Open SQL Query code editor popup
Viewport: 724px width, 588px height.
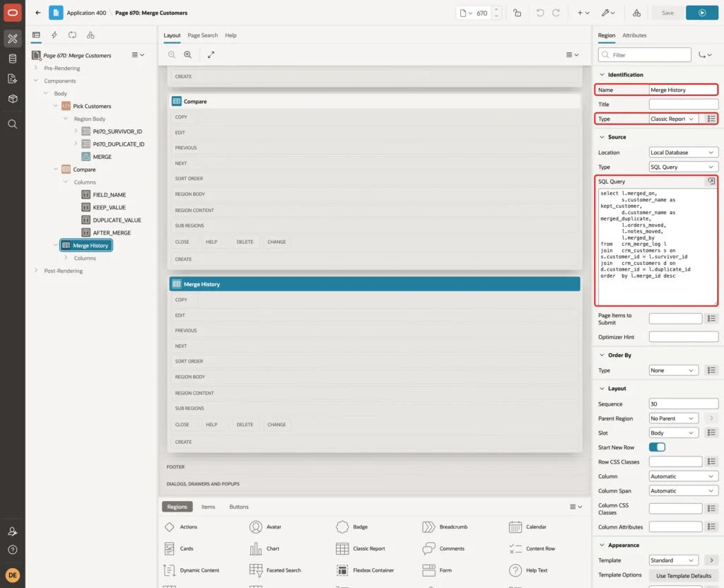point(711,182)
